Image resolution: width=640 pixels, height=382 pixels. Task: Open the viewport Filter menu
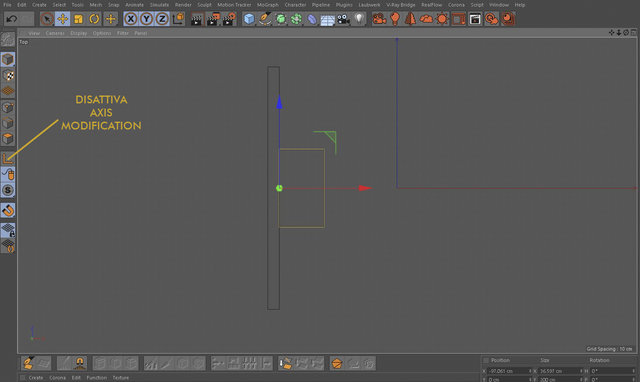[122, 33]
